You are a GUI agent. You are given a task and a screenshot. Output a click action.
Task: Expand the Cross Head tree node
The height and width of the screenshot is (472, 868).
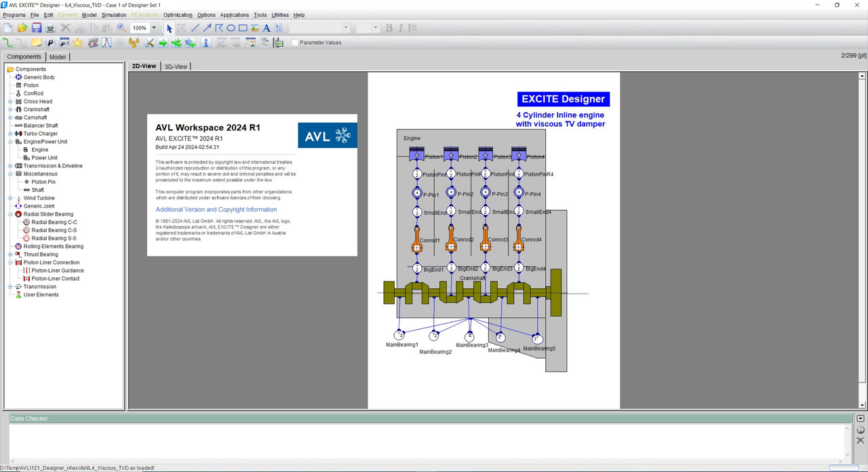click(10, 102)
